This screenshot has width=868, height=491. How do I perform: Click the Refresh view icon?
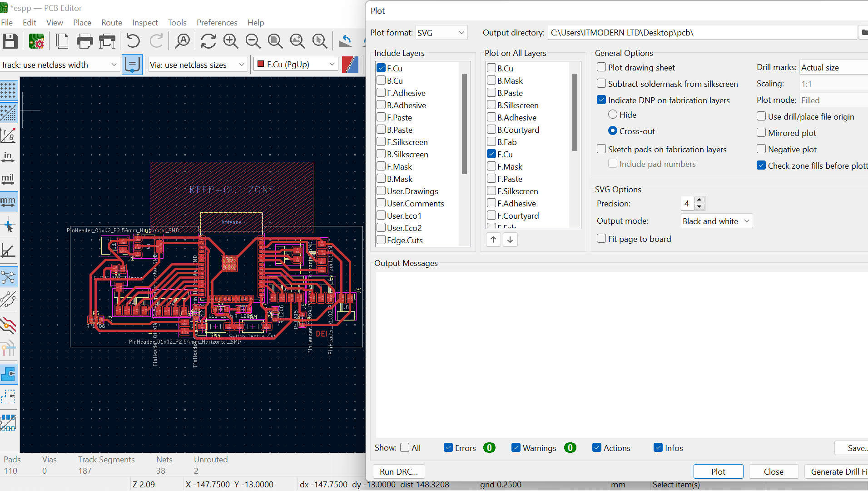pyautogui.click(x=208, y=41)
